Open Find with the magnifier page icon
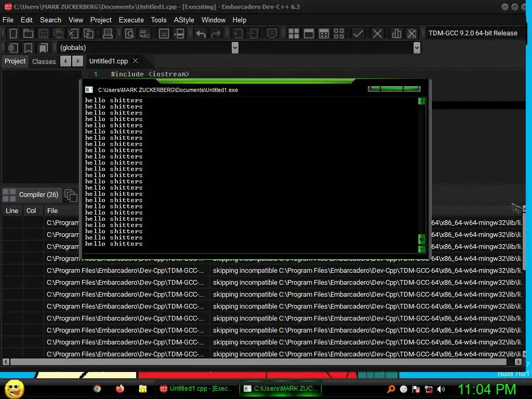 [129, 33]
